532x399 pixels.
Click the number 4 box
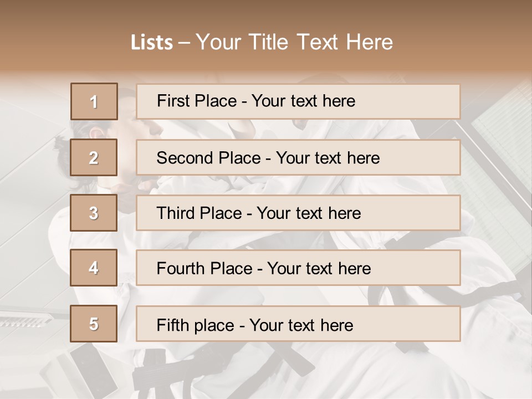pos(94,268)
